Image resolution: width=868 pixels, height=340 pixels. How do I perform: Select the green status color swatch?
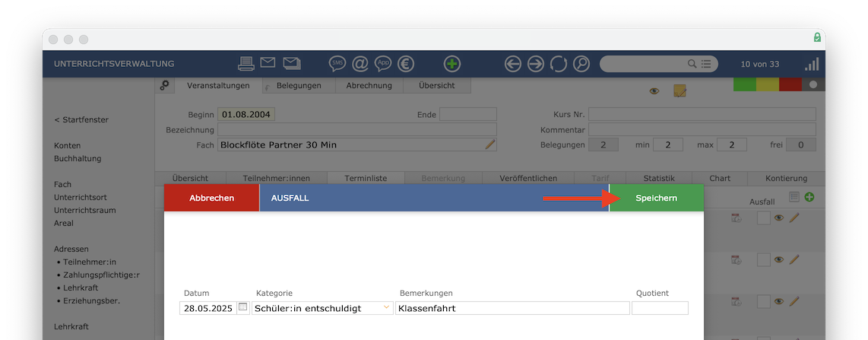(x=745, y=84)
